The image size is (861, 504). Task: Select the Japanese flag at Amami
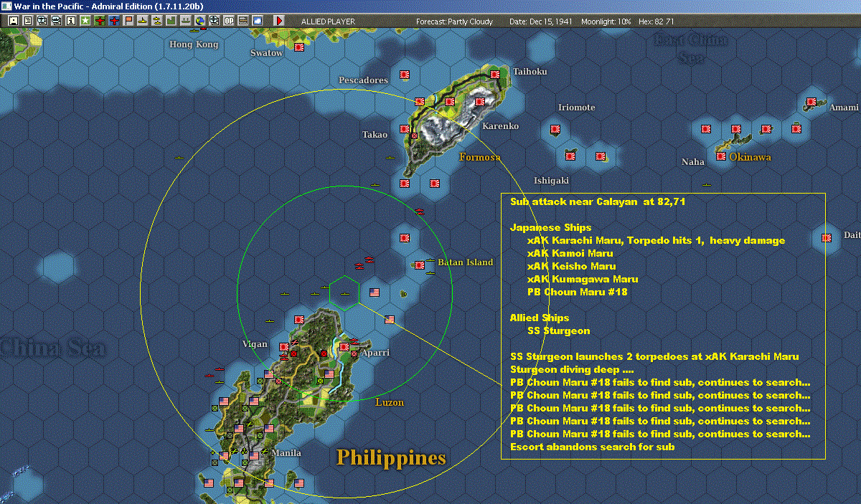coord(811,102)
